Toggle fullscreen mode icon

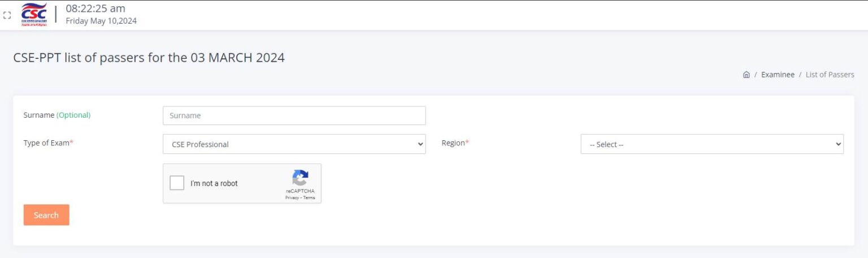7,16
